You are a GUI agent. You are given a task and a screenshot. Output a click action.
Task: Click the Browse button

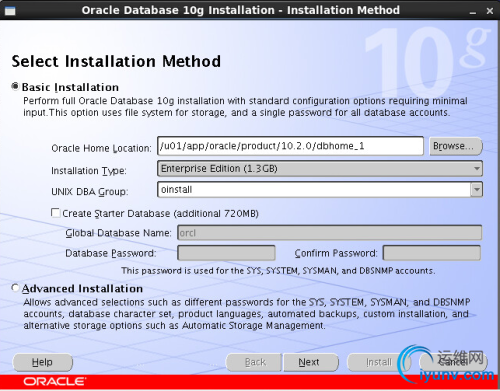point(455,146)
